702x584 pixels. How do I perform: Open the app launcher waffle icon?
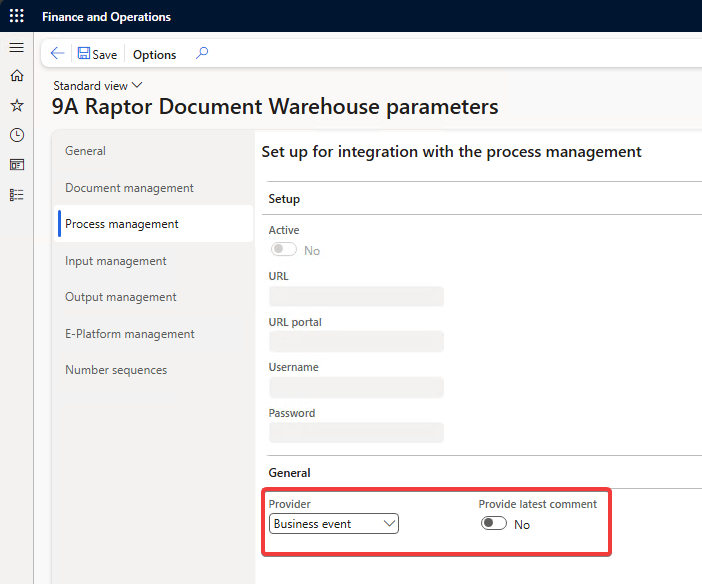tap(17, 16)
